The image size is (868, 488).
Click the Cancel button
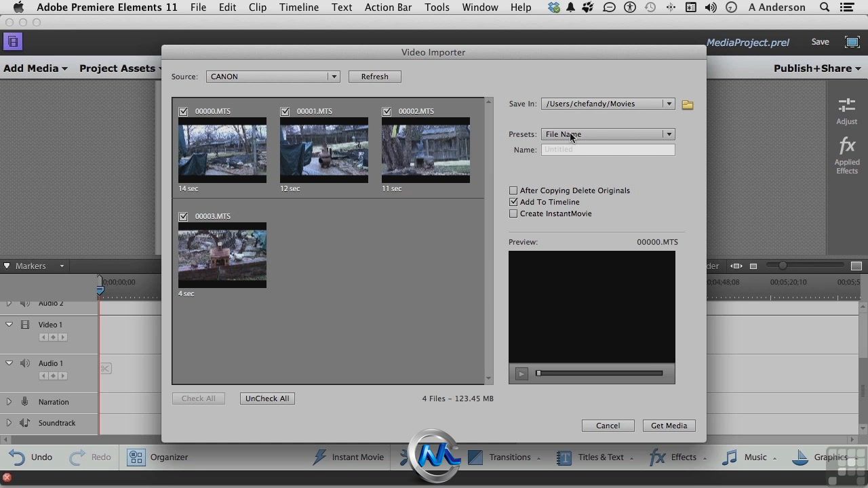(608, 426)
